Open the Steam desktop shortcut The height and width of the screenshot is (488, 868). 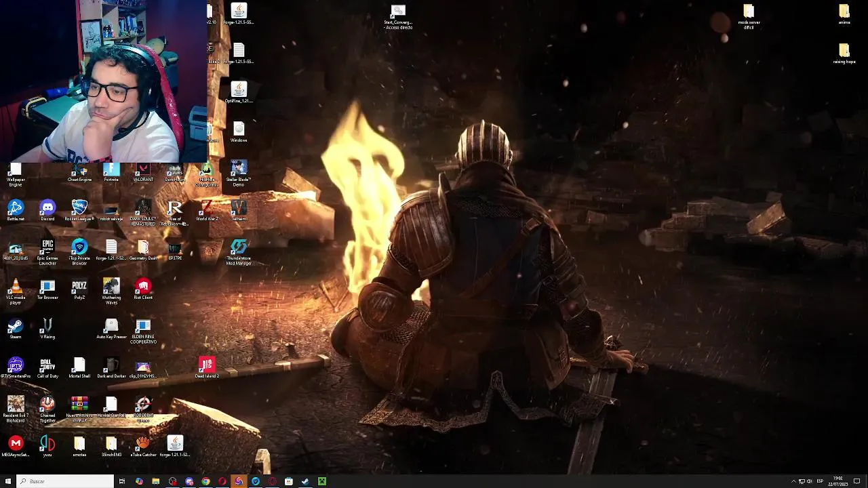click(x=16, y=329)
